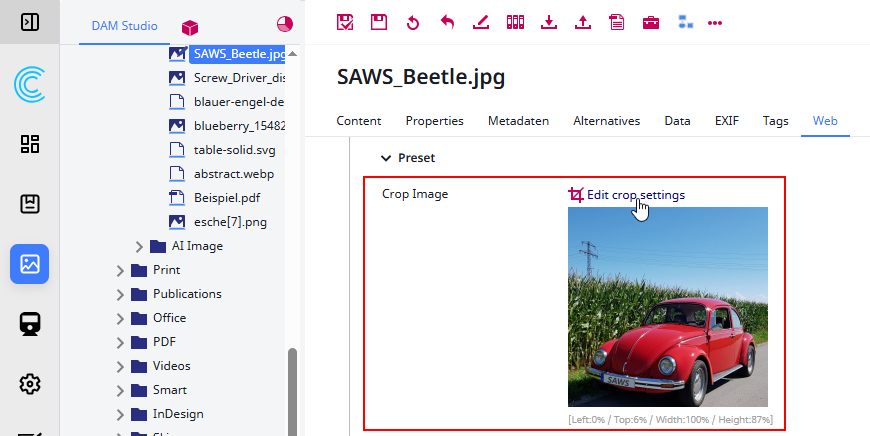Click the red Beetle crop preview image
The height and width of the screenshot is (436, 870).
tap(667, 307)
